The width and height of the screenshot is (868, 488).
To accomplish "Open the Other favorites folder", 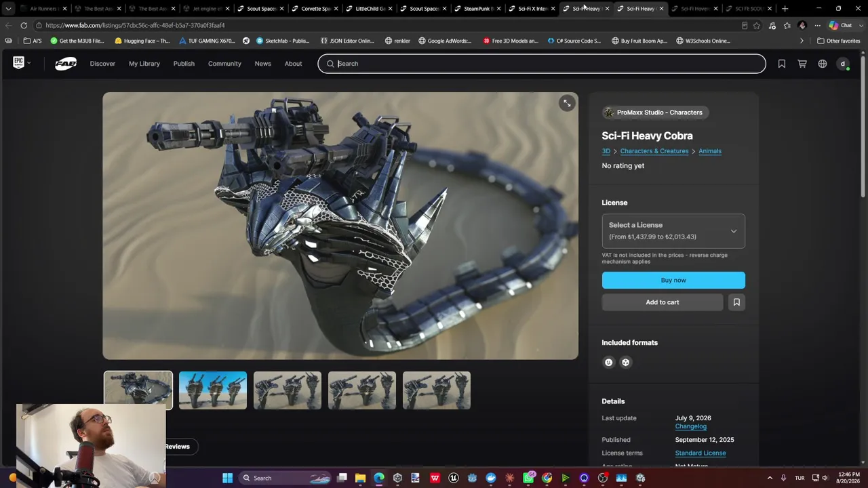I will tap(839, 41).
